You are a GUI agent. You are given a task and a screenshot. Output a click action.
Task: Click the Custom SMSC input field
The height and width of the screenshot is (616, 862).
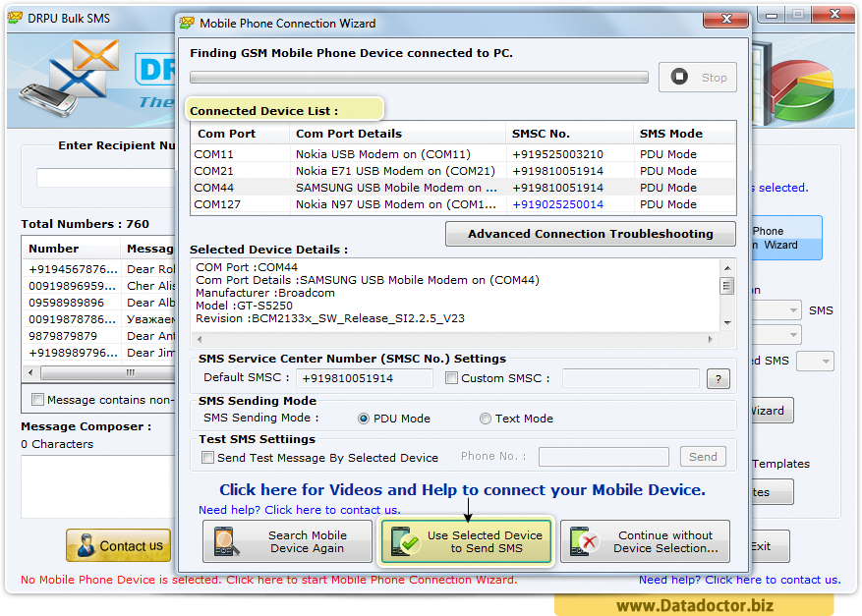pos(631,378)
